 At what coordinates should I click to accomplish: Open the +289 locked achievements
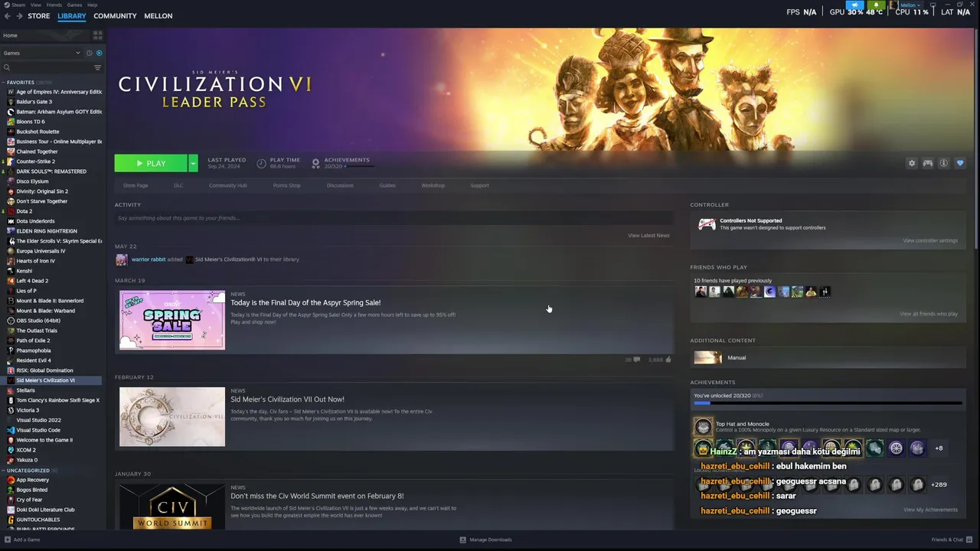pos(939,484)
